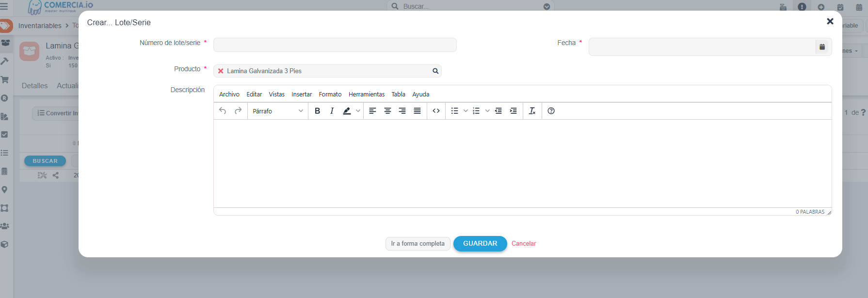Open the Formato menu

(330, 94)
